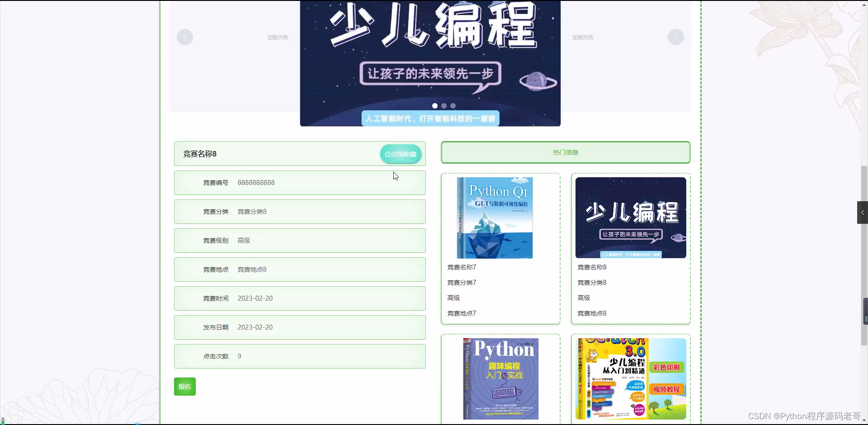This screenshot has height=425, width=868.
Task: Open the 少儿编程 card image in hot info
Action: click(630, 217)
